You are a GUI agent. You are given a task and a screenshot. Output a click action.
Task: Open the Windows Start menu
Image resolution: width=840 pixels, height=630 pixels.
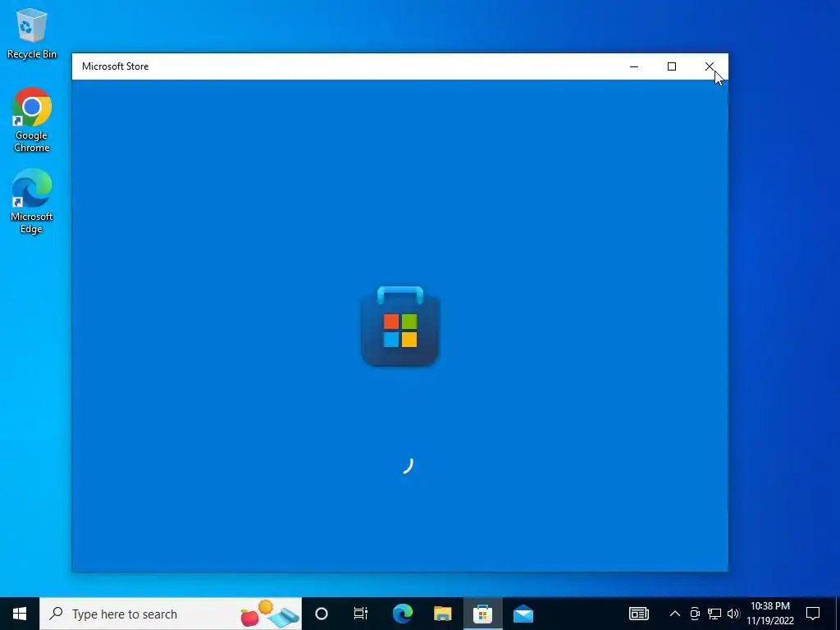tap(20, 614)
